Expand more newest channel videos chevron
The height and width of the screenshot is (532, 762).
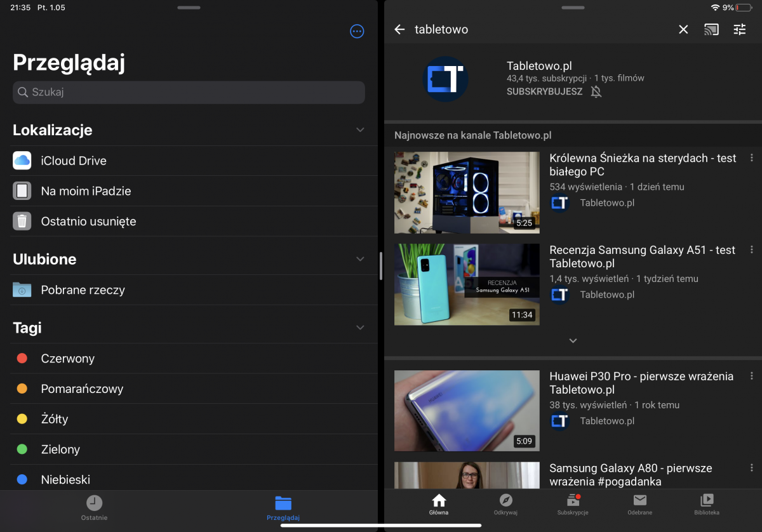click(x=573, y=341)
